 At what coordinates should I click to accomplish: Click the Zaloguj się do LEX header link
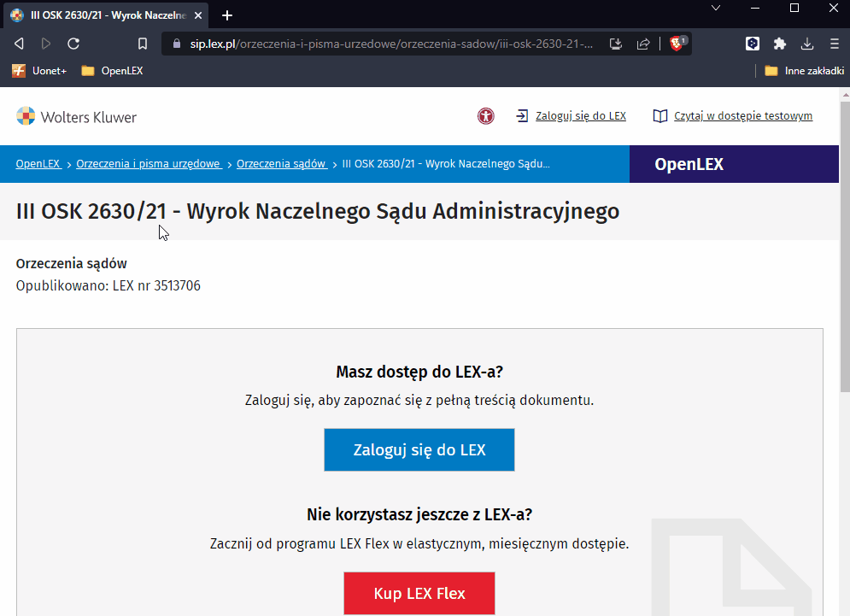coord(581,115)
